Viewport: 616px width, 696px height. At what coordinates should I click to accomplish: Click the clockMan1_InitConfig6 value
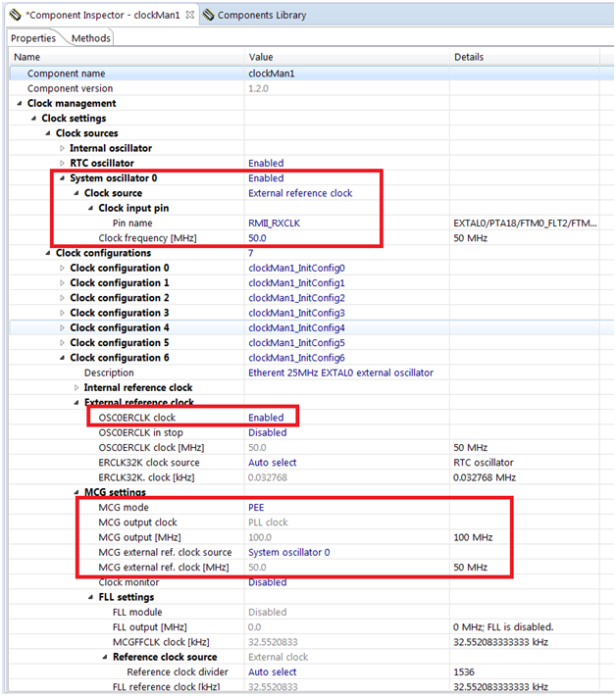coord(296,358)
